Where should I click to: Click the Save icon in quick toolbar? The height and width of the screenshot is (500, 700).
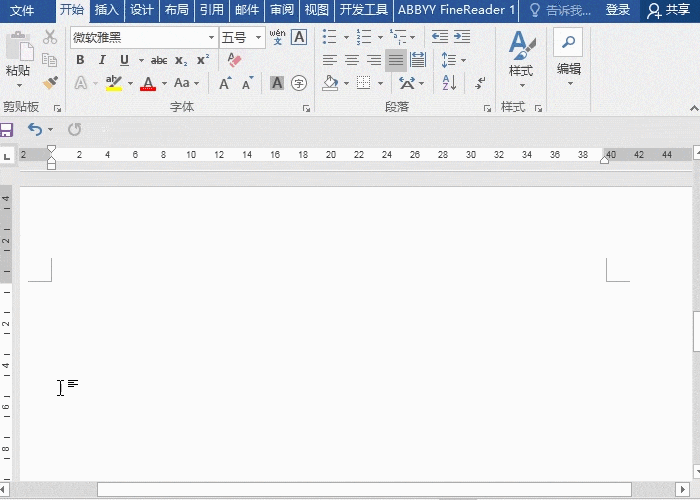6,130
